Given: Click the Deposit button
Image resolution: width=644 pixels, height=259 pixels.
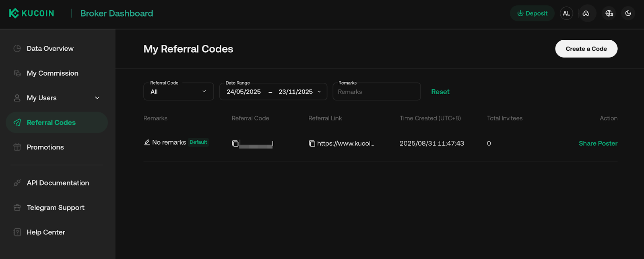Looking at the screenshot, I should pos(532,13).
